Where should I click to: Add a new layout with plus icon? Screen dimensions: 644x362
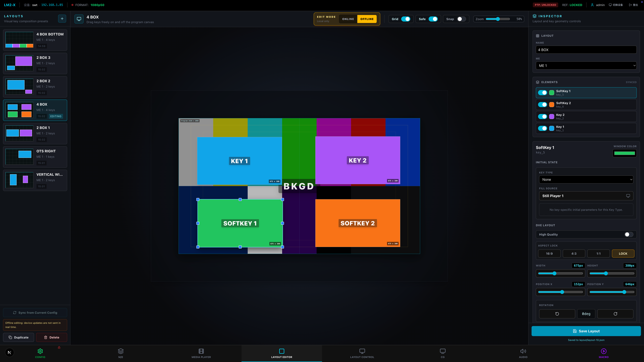(x=62, y=19)
